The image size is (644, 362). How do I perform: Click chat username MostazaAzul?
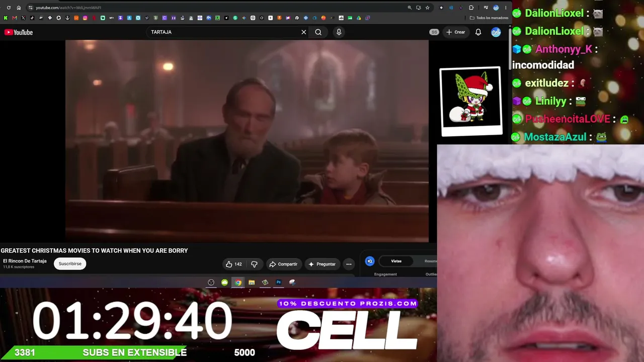(555, 137)
